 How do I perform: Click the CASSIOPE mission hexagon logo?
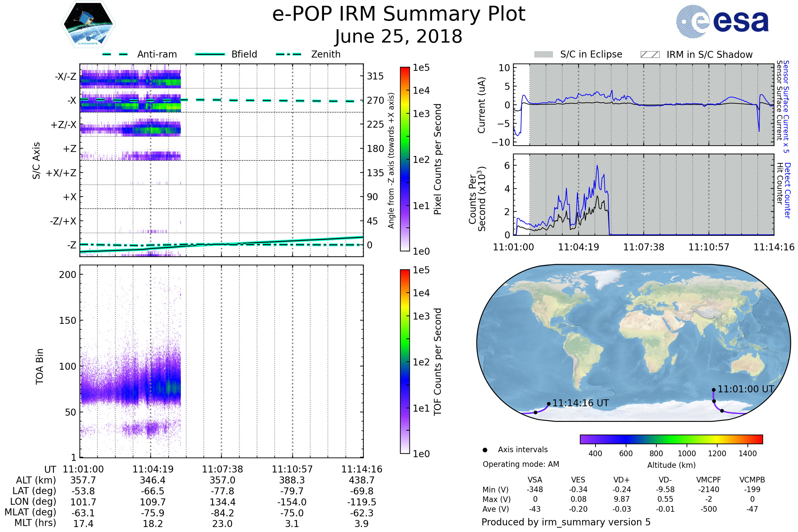pyautogui.click(x=88, y=24)
